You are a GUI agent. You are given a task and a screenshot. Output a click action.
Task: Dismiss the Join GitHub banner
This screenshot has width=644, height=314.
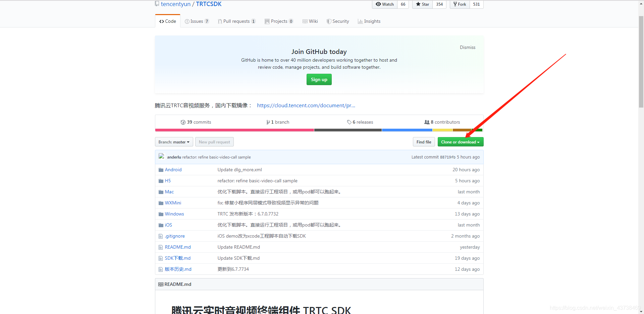[x=468, y=47]
